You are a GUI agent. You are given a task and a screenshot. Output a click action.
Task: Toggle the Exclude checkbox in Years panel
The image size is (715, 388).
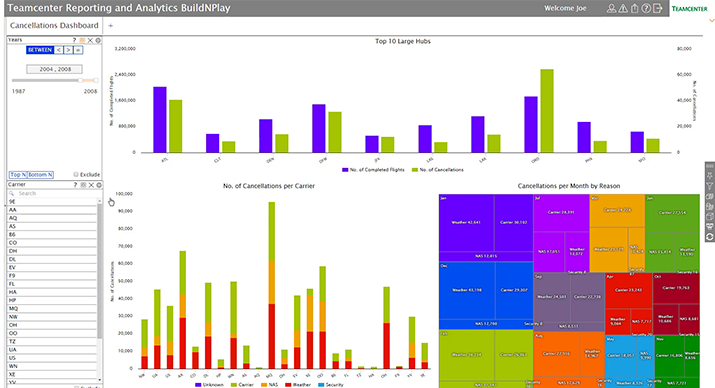(x=76, y=174)
